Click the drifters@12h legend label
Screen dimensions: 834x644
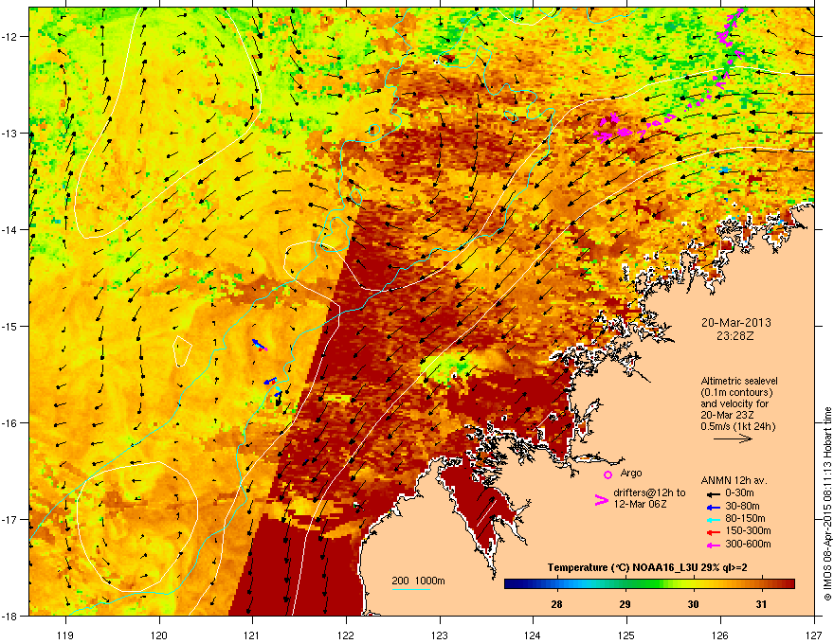pyautogui.click(x=649, y=493)
